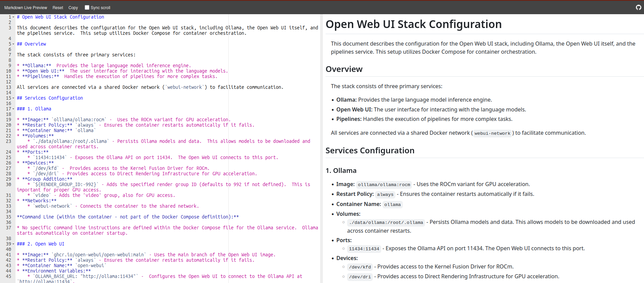644x283 pixels.
Task: Click 'ghcr.io/open-webui/open-webui:main' in editor line 41
Action: coord(99,255)
